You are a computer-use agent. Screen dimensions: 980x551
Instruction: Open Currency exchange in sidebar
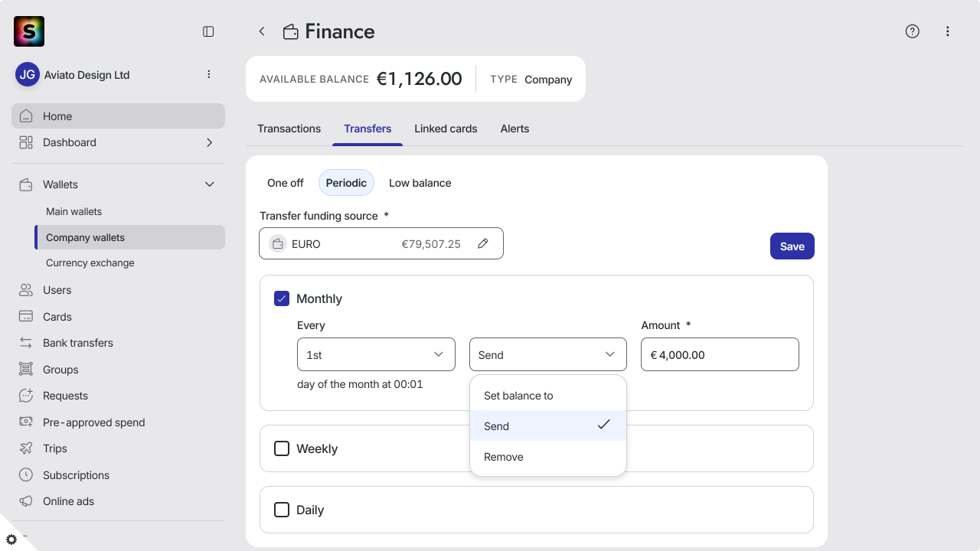(x=130, y=262)
